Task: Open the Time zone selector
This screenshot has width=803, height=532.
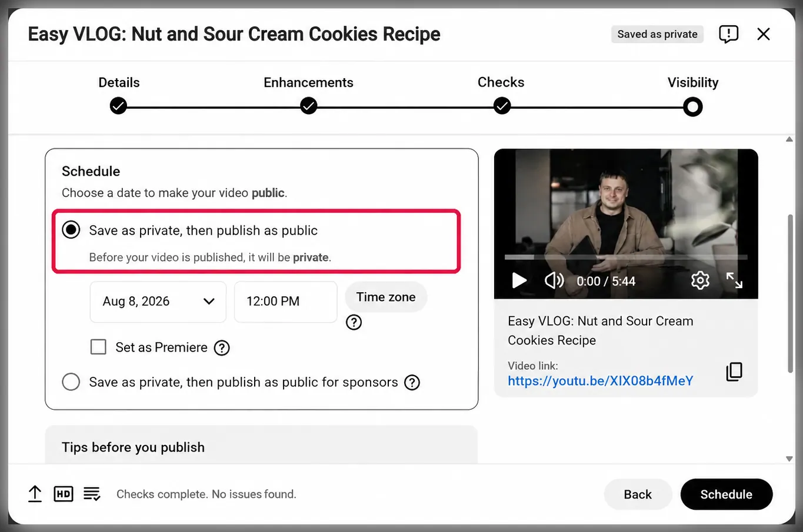Action: point(386,297)
